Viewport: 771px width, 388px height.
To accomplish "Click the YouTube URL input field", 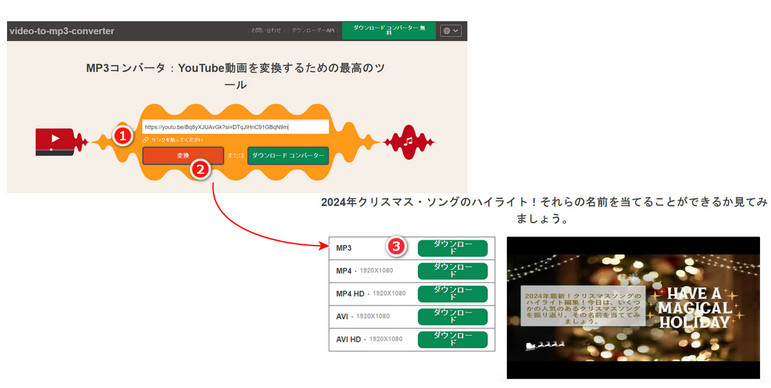I will [x=236, y=127].
